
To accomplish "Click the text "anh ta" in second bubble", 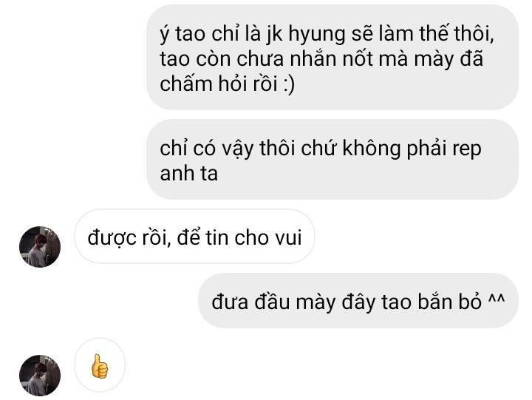I will pyautogui.click(x=188, y=173).
